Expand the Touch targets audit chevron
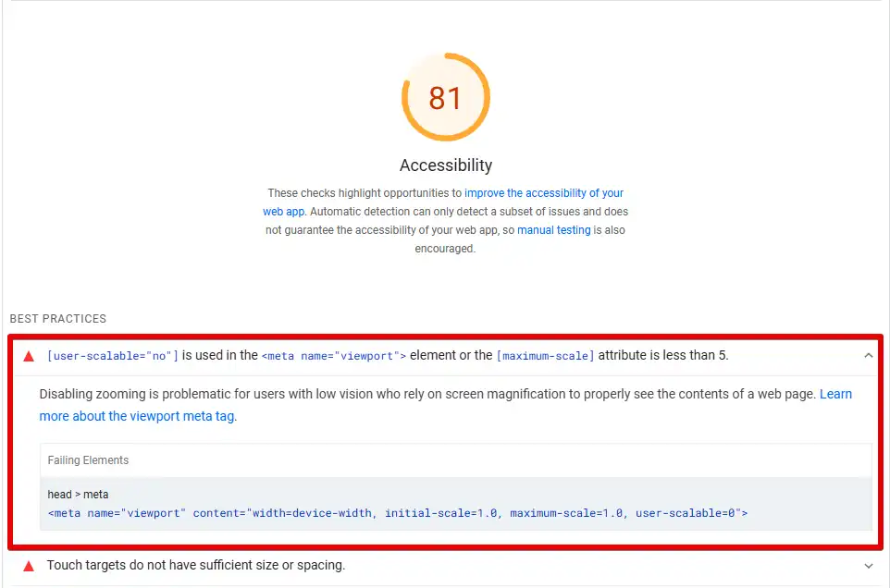 coord(868,566)
